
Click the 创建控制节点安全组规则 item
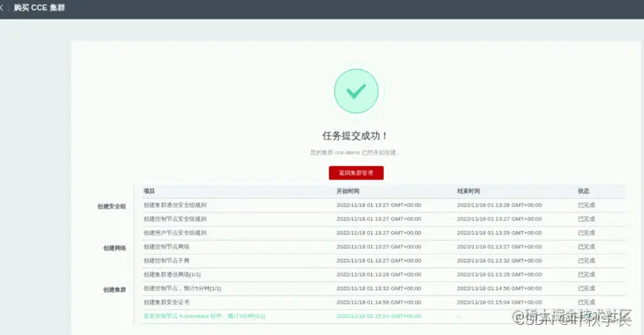tap(175, 219)
